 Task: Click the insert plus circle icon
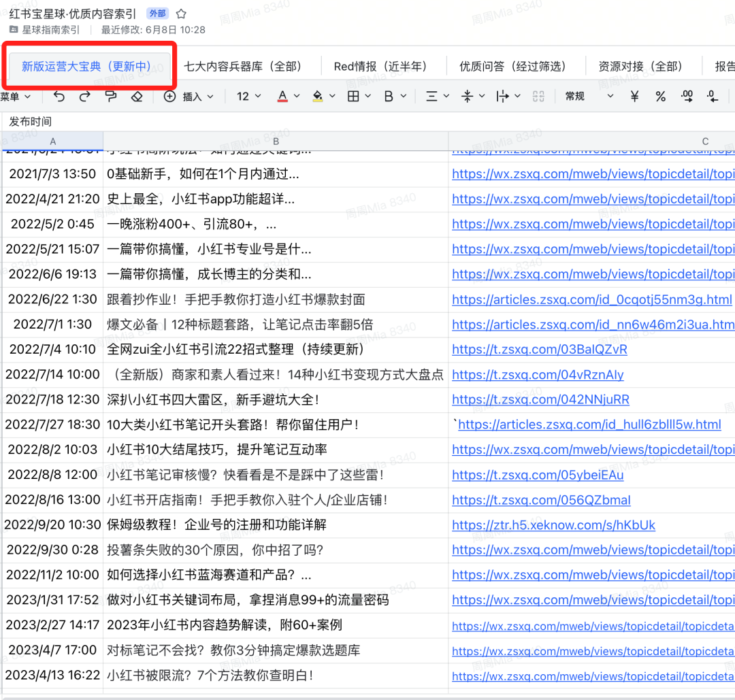coord(169,97)
